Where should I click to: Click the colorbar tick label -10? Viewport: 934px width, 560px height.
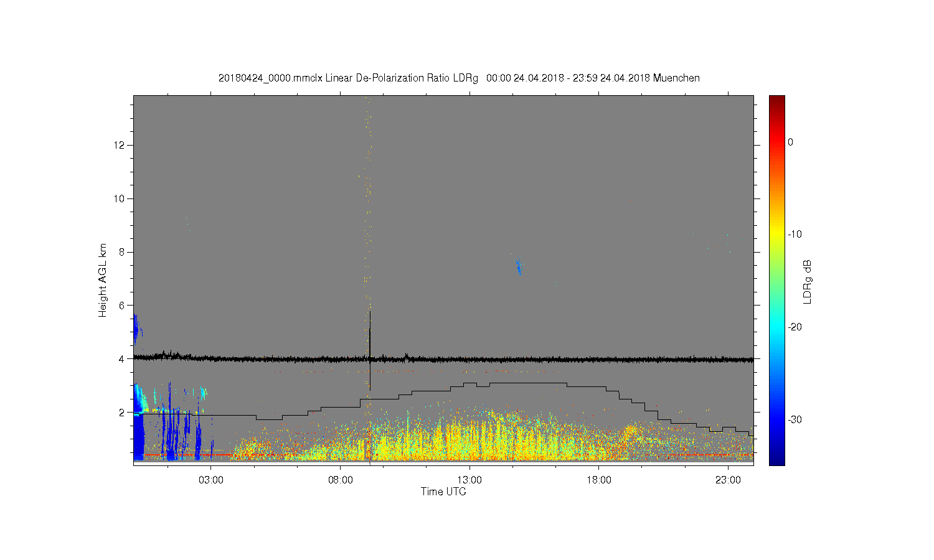795,235
